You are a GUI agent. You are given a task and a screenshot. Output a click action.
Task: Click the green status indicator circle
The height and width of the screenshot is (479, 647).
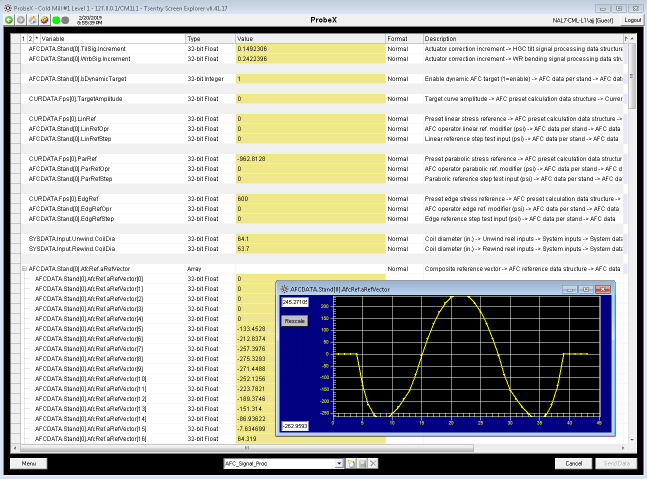click(x=56, y=20)
